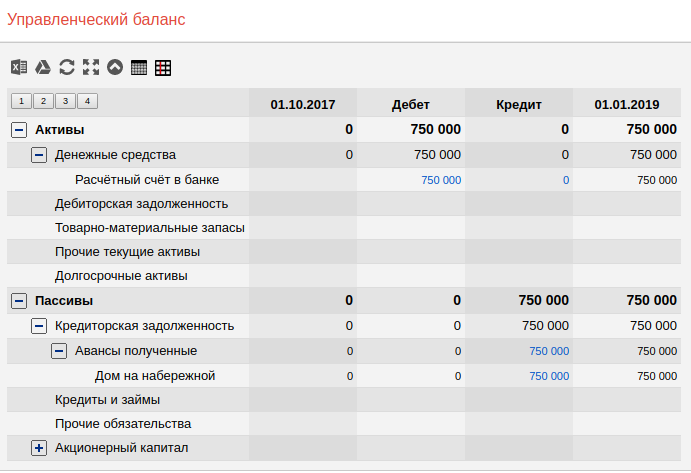Click the Активы label
The image size is (691, 473).
tap(59, 130)
